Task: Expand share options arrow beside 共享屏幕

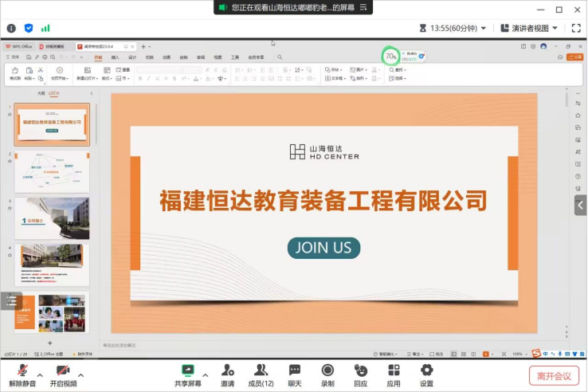Action: coord(206,374)
